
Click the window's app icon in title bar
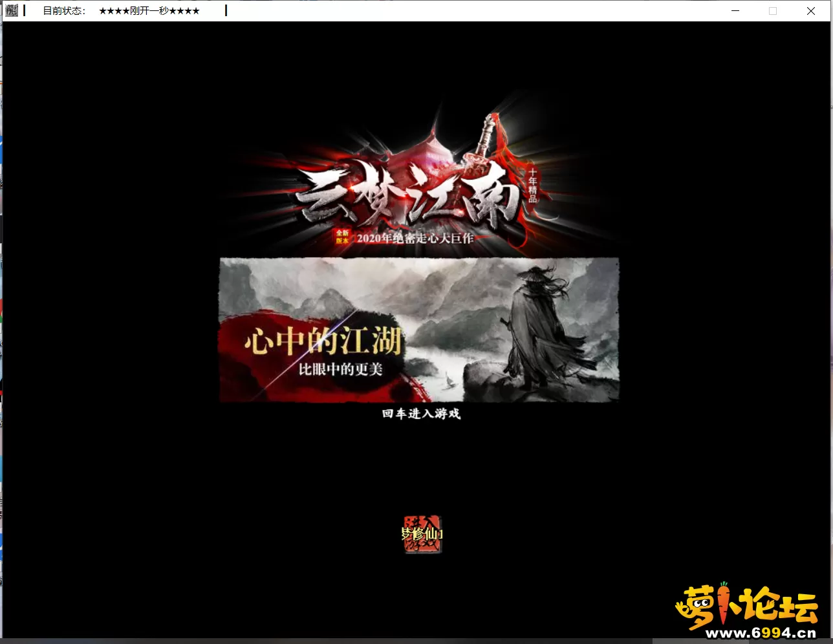pos(12,10)
